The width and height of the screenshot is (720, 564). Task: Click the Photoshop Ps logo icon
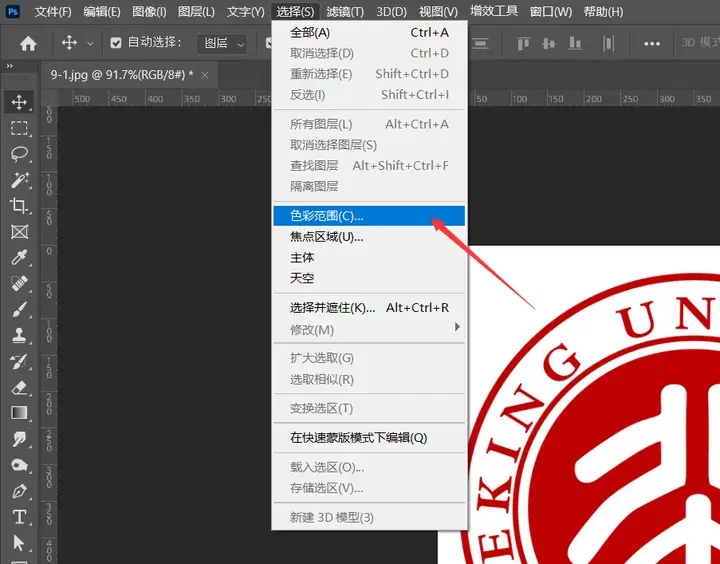coord(12,11)
